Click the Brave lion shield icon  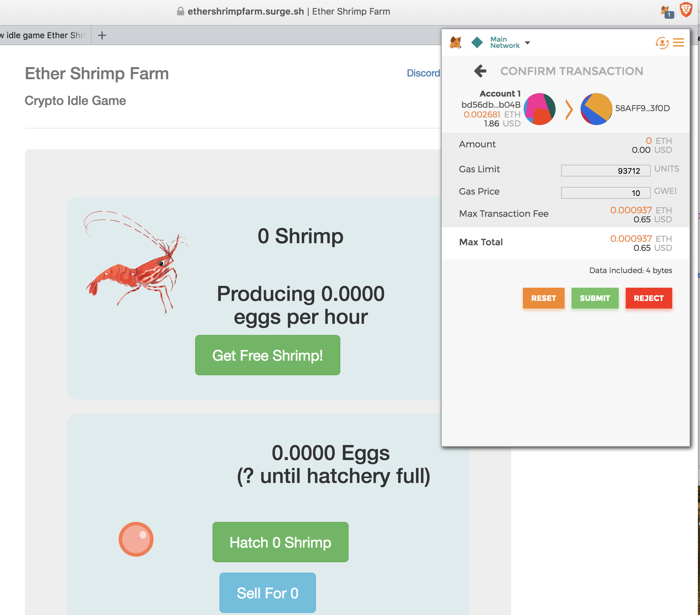tap(686, 10)
